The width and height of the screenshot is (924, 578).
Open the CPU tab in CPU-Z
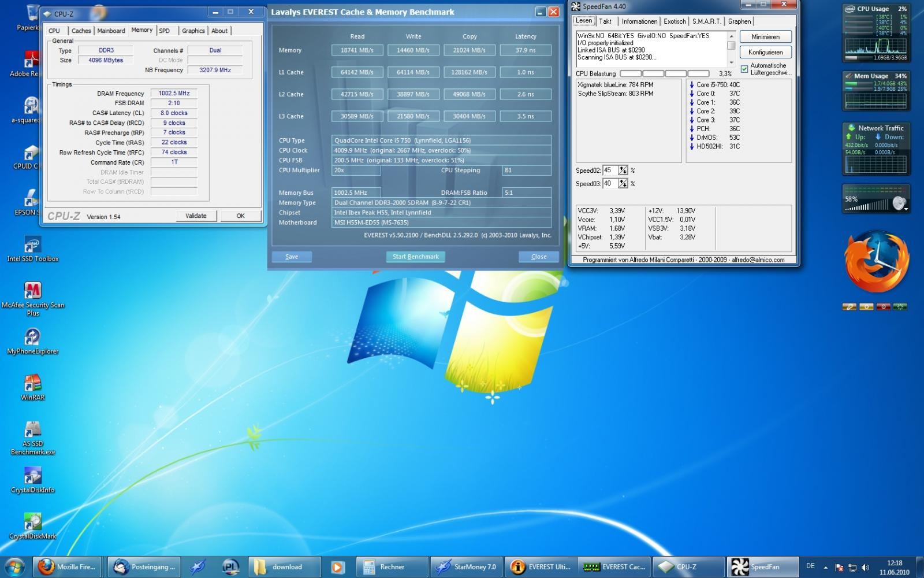(x=54, y=31)
